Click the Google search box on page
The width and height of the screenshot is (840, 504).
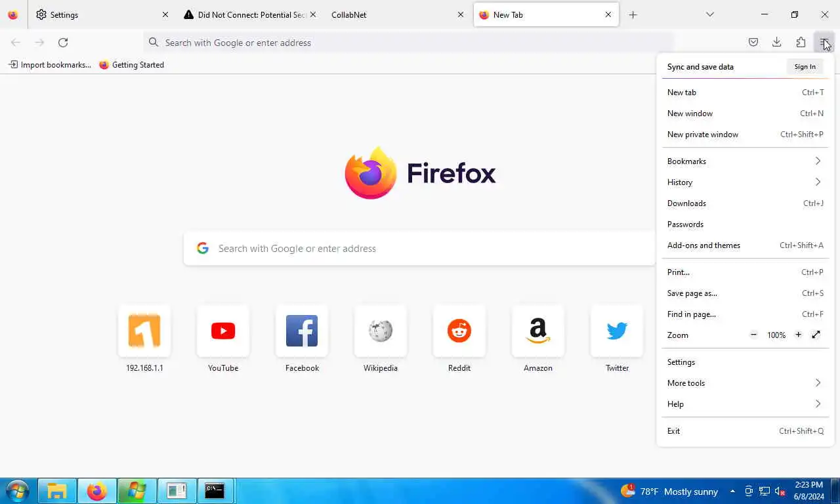point(420,248)
